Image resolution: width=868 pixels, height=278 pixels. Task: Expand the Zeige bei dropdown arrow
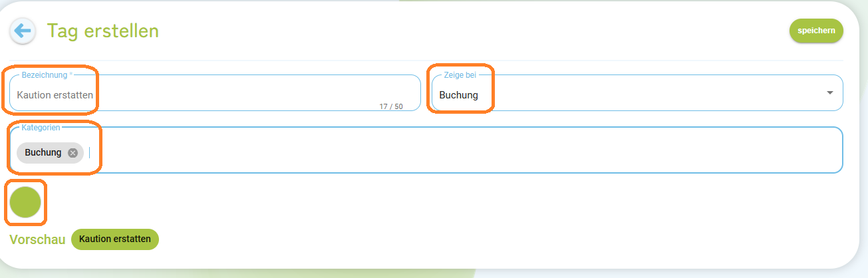tap(829, 92)
